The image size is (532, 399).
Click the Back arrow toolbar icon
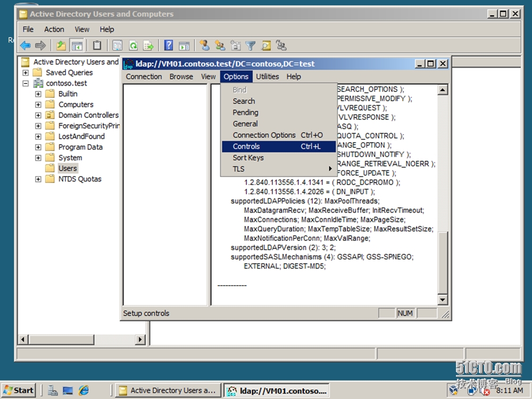26,45
